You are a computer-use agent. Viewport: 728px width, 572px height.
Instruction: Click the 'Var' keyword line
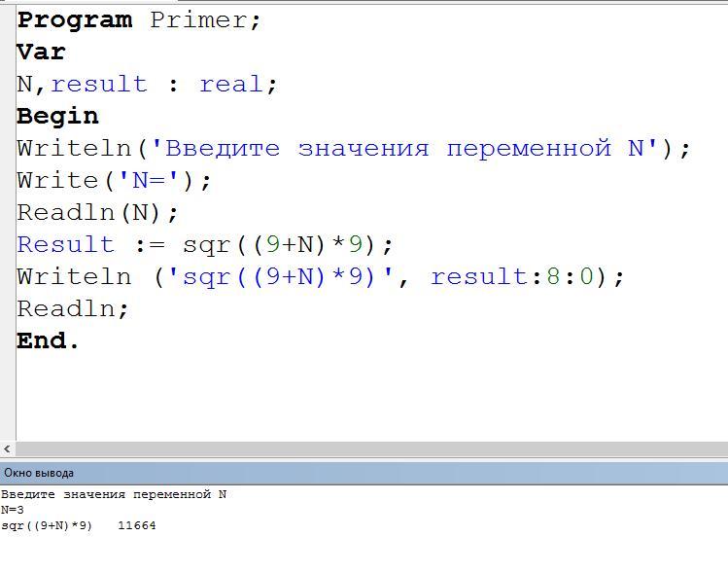41,52
